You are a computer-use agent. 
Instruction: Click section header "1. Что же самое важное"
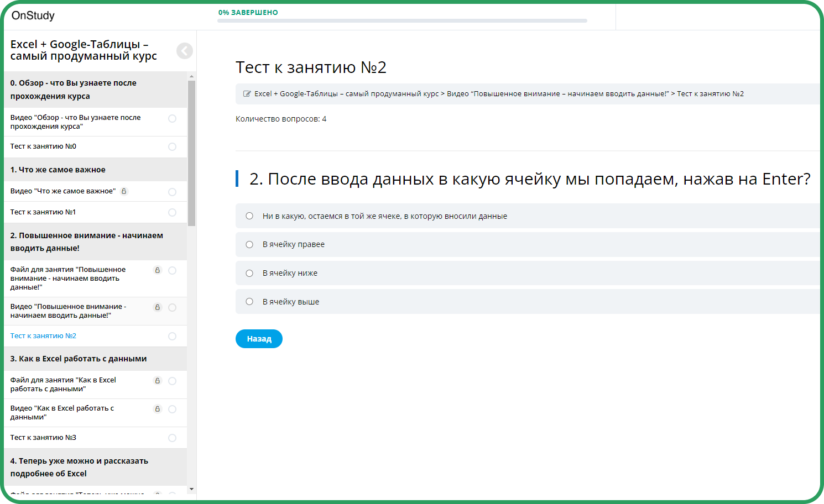click(96, 170)
